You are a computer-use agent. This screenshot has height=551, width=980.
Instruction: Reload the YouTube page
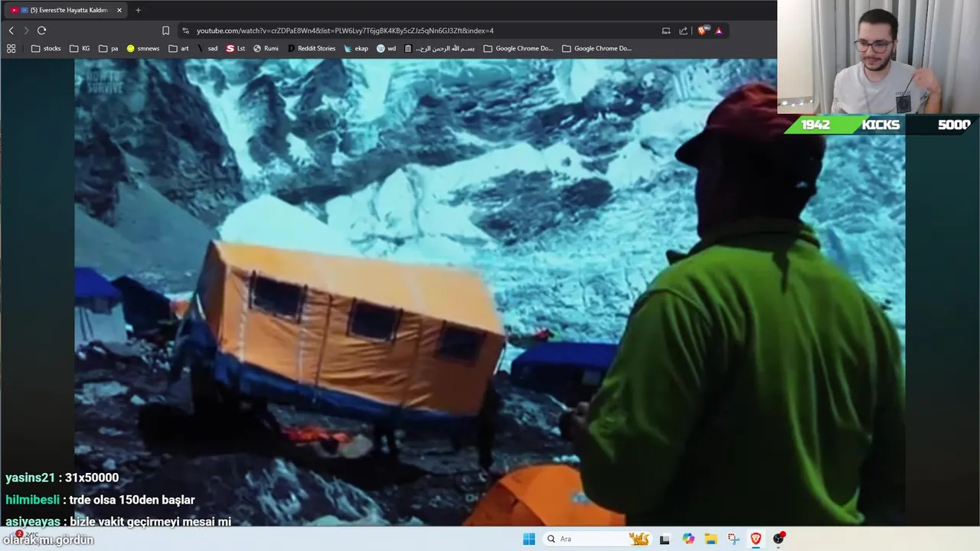tap(41, 31)
